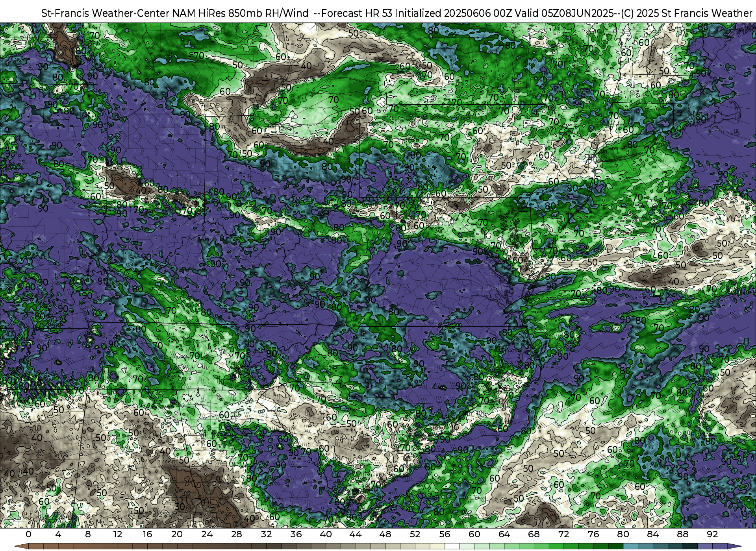The image size is (756, 551).
Task: Click the color bar legend label '8'
Action: [x=88, y=534]
